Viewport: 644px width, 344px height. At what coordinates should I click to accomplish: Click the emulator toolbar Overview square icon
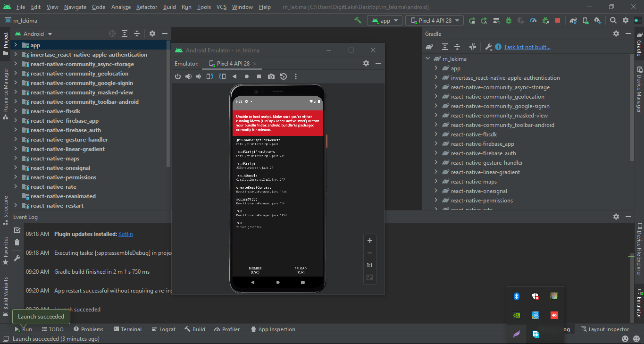[259, 76]
